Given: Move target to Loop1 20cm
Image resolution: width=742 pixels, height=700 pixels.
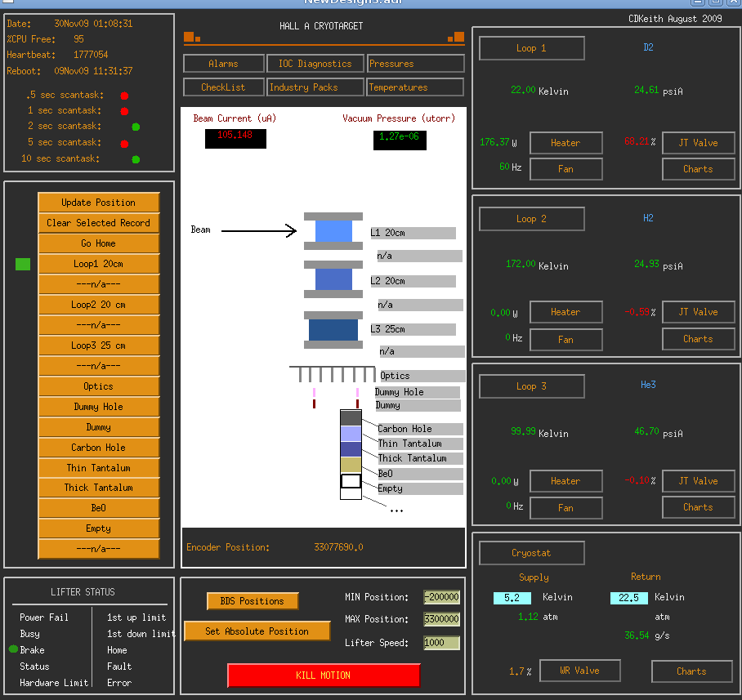Looking at the screenshot, I should tap(98, 264).
